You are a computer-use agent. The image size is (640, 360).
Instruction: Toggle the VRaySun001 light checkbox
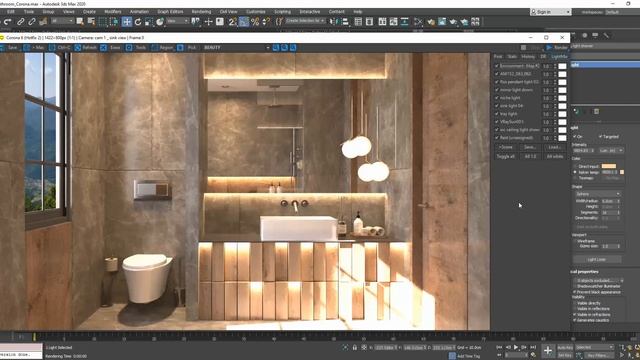497,122
